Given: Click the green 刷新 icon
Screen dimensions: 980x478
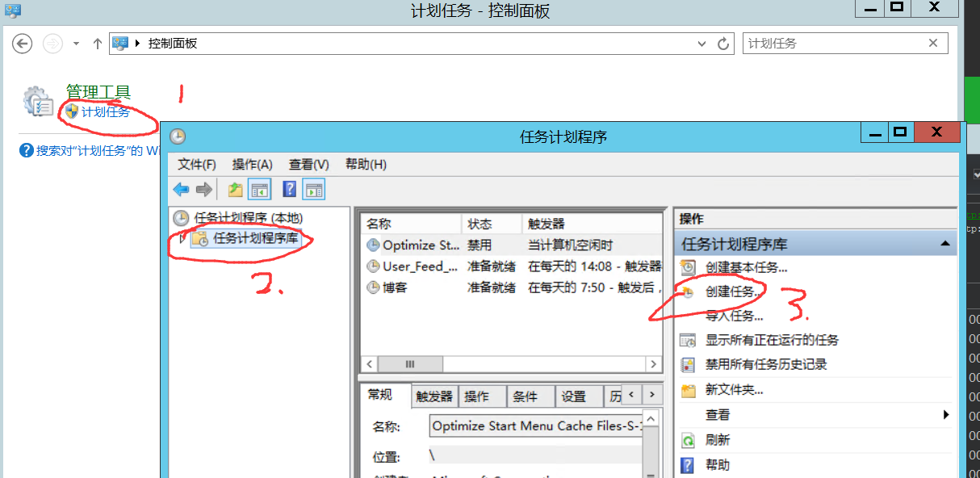Looking at the screenshot, I should (x=688, y=440).
